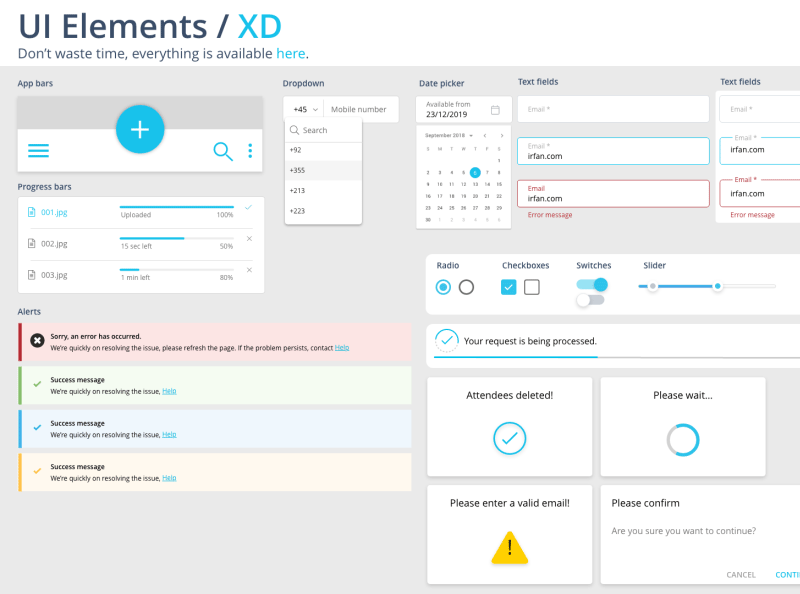The width and height of the screenshot is (800, 594).
Task: Click the checkmark icon in the Attendees deleted dialog
Action: tap(509, 438)
